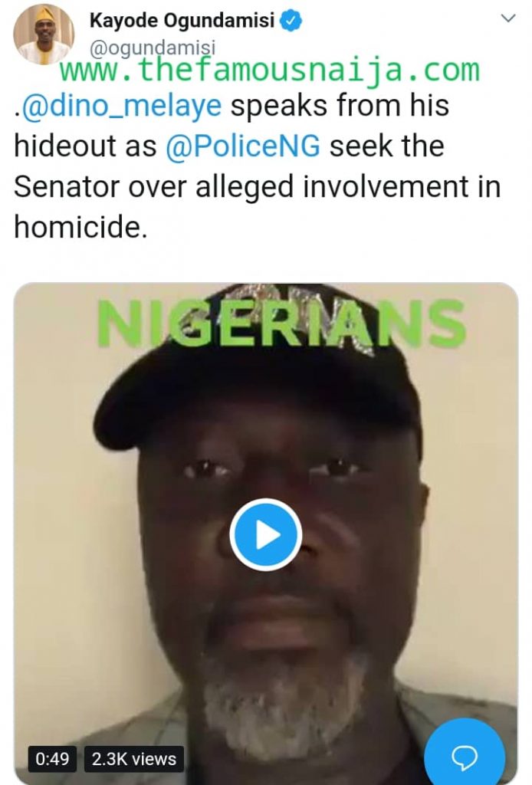Image resolution: width=532 pixels, height=785 pixels.
Task: Click the word "homicide." in the tweet
Action: [80, 227]
